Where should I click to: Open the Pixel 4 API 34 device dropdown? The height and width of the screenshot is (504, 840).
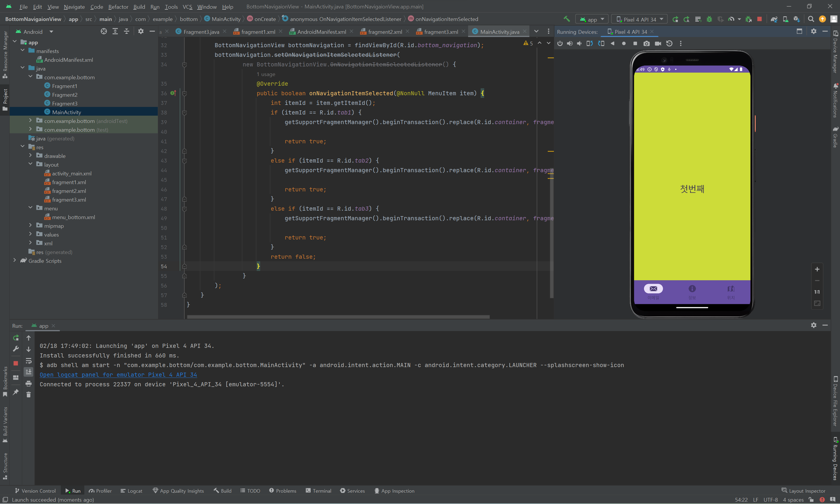pos(639,19)
